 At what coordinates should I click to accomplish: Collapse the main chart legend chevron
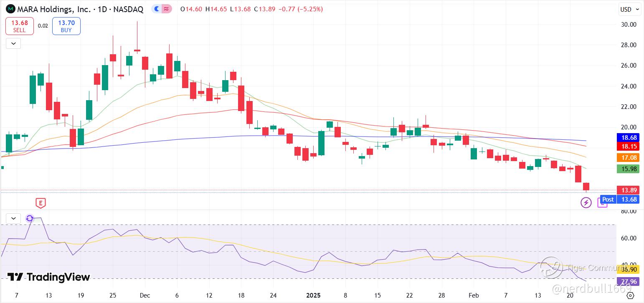(x=13, y=43)
